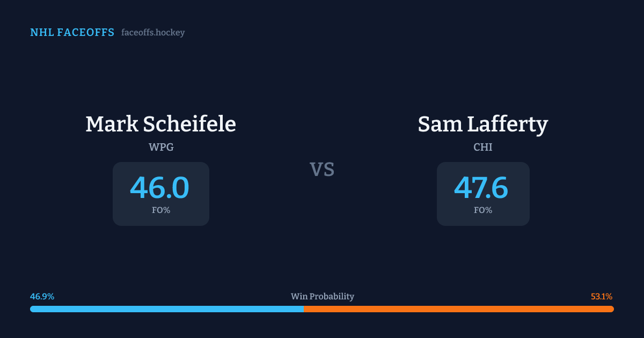Click the 46.9% win probability figure
Viewport: 644px width, 338px height.
tap(42, 297)
